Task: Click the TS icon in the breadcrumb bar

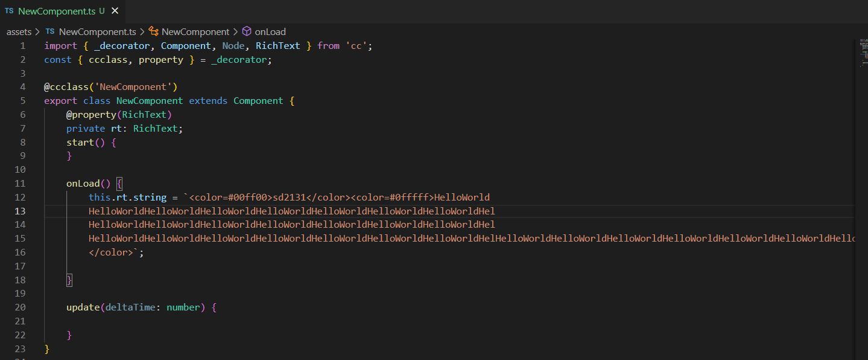Action: coord(50,31)
